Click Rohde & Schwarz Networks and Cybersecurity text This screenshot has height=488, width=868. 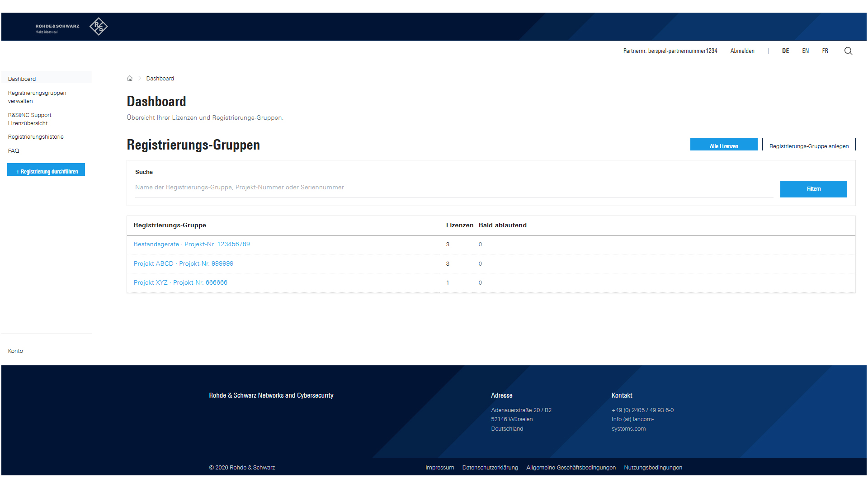(x=271, y=395)
